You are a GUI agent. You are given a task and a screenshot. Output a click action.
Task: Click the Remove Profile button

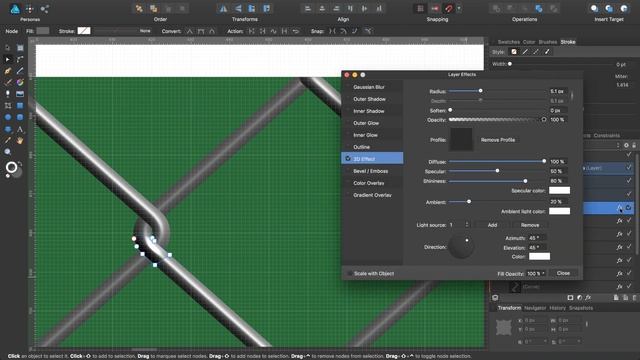(x=498, y=140)
